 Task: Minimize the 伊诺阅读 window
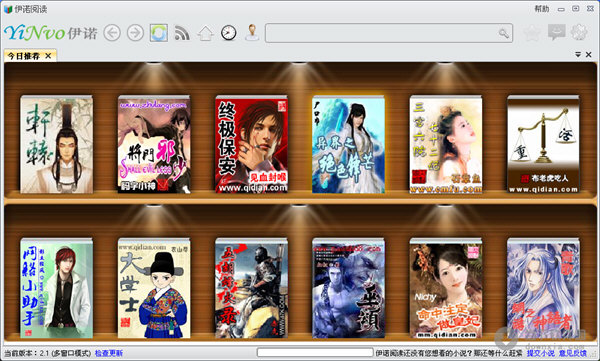tap(561, 9)
